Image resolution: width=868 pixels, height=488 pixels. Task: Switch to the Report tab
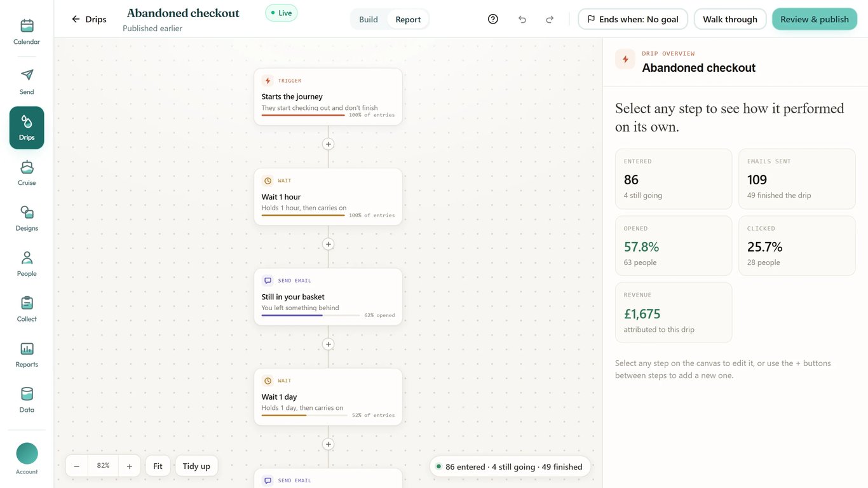[408, 20]
